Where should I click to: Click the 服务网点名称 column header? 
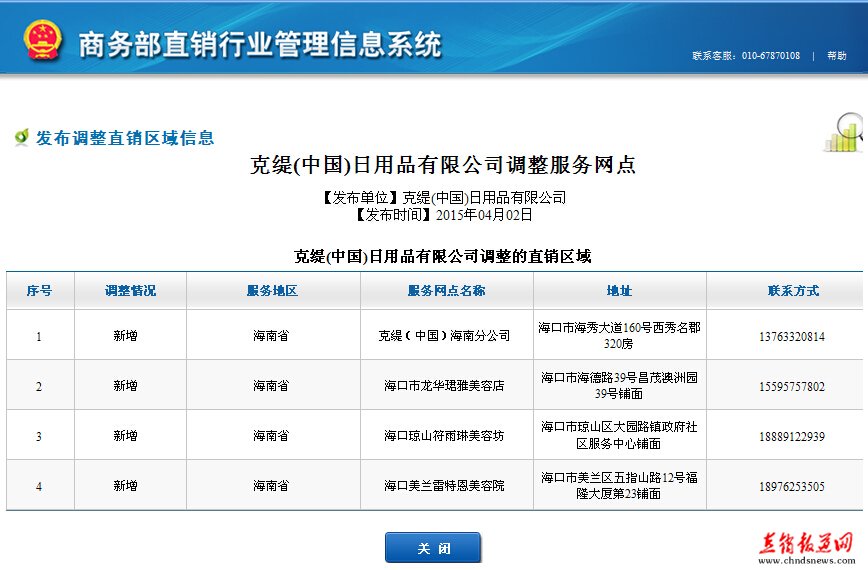coord(446,291)
